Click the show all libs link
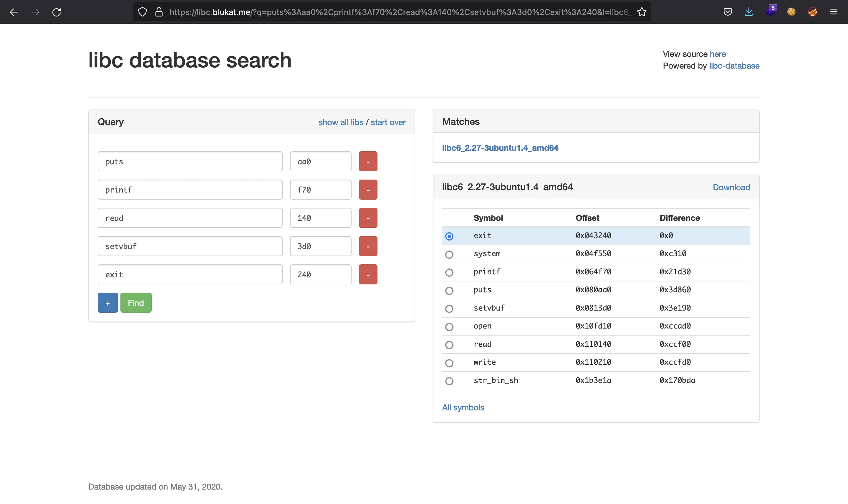 [341, 122]
